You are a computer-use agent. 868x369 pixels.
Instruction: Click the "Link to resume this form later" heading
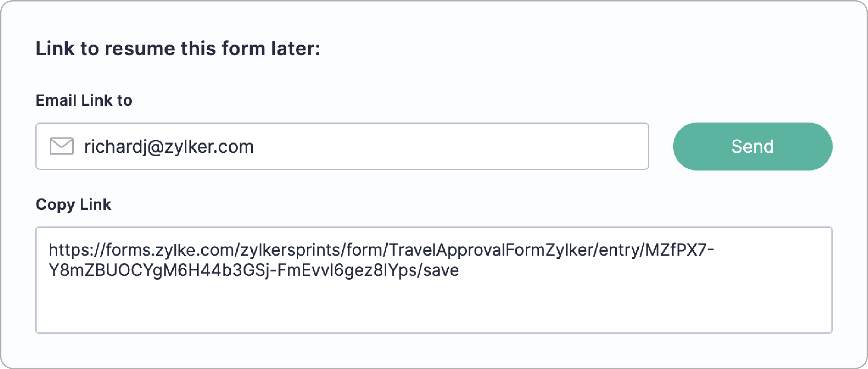(178, 49)
